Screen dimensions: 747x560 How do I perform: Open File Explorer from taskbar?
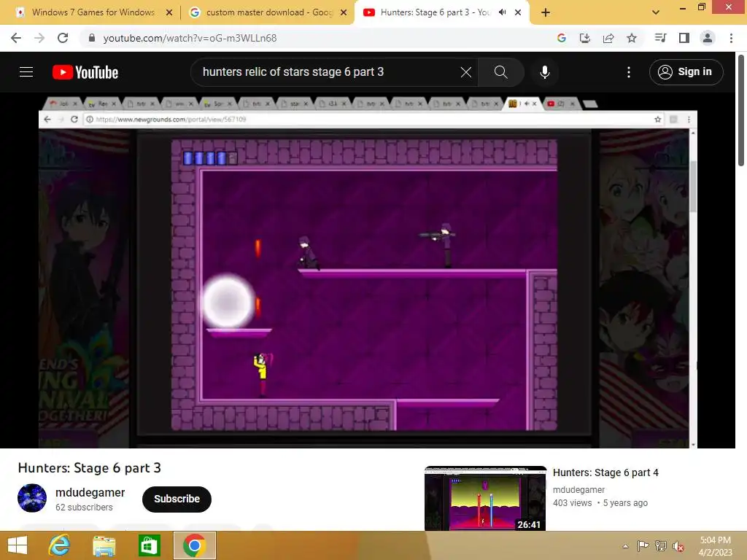pos(104,545)
